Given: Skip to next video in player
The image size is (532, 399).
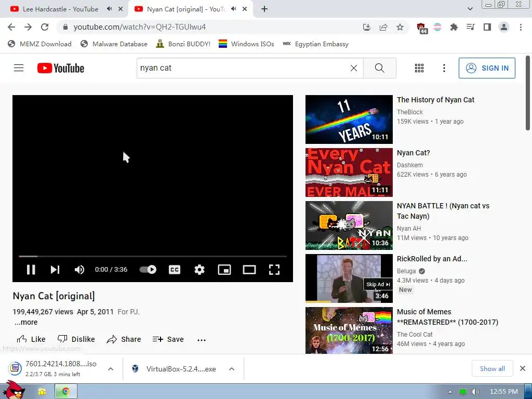Looking at the screenshot, I should point(55,270).
